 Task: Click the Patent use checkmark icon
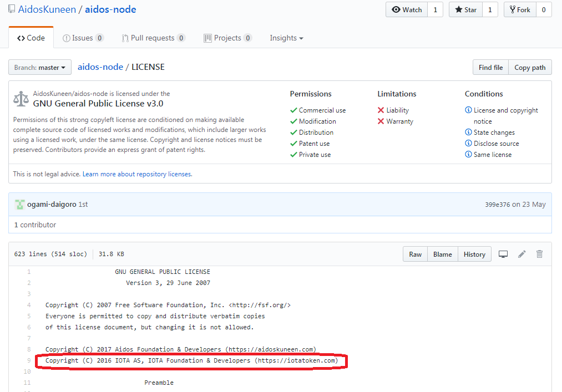(293, 144)
